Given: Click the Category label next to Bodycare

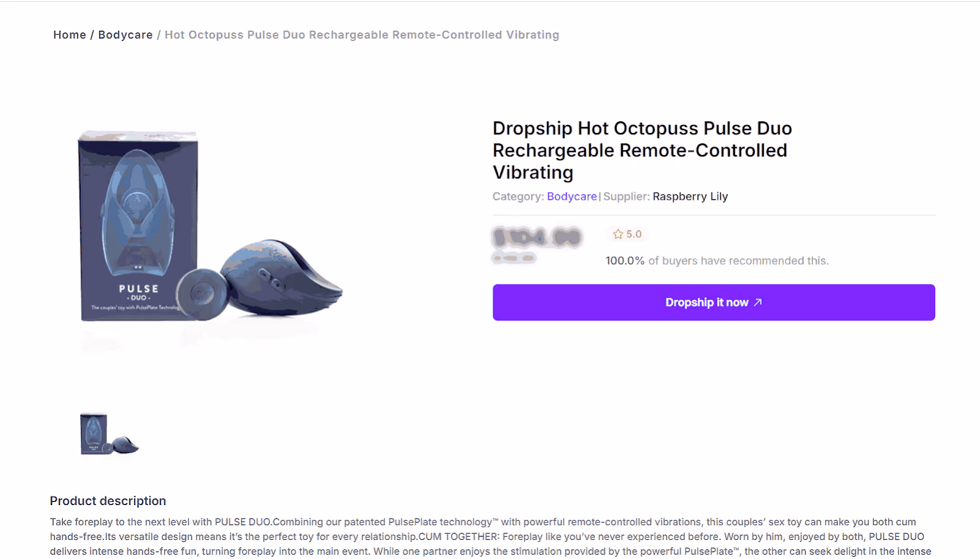Looking at the screenshot, I should click(x=518, y=196).
